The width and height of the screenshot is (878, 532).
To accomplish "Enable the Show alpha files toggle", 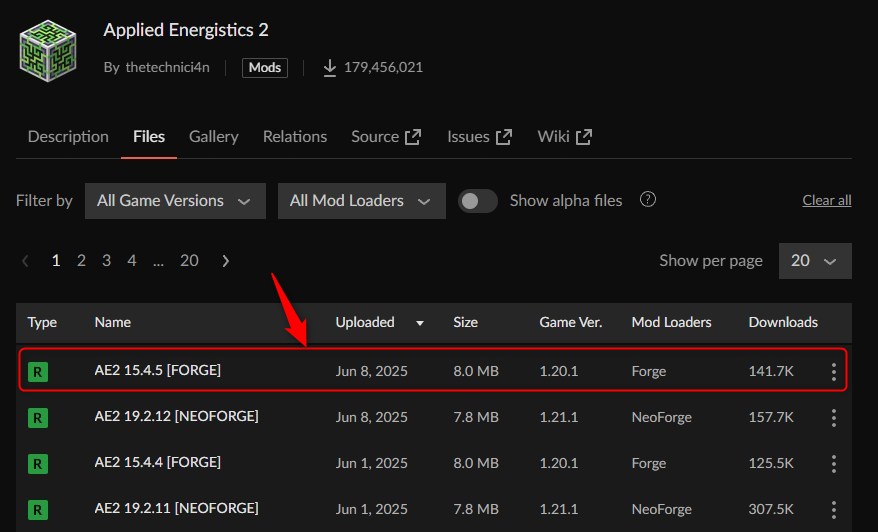I will (478, 201).
